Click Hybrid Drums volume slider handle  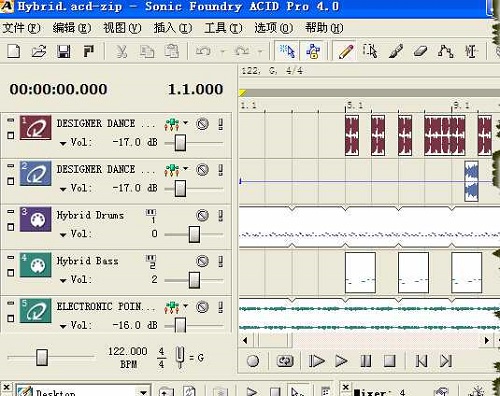click(x=194, y=234)
